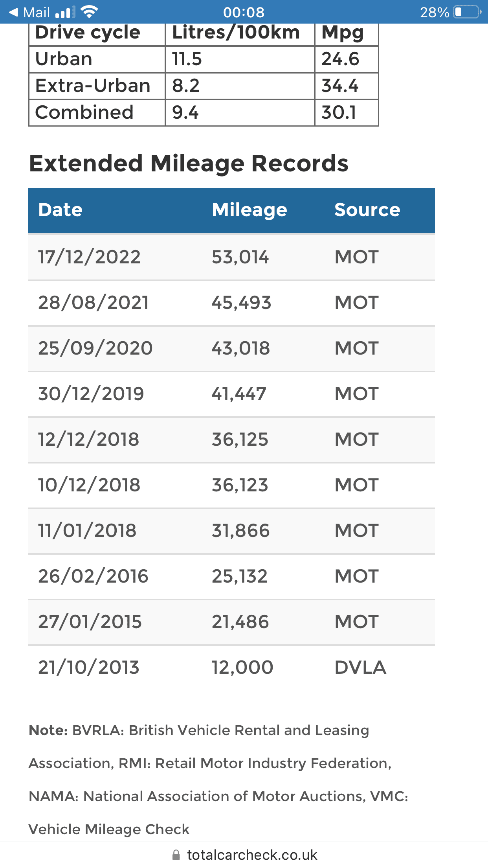This screenshot has height=868, width=488.
Task: Tap the battery icon in status bar
Action: tap(467, 12)
